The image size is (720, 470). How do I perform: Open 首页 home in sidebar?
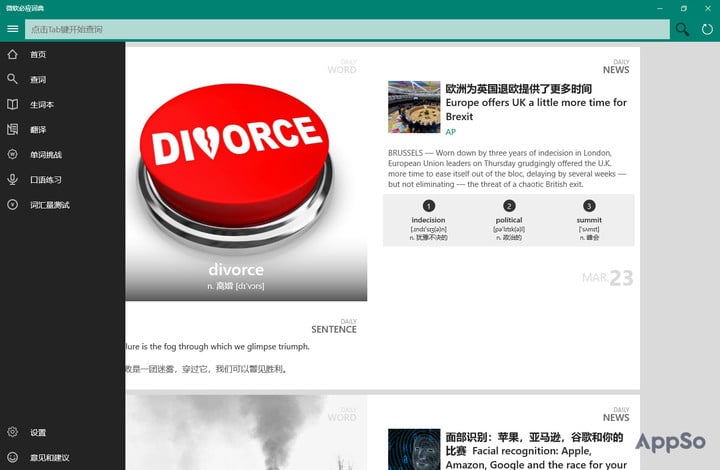(62, 55)
